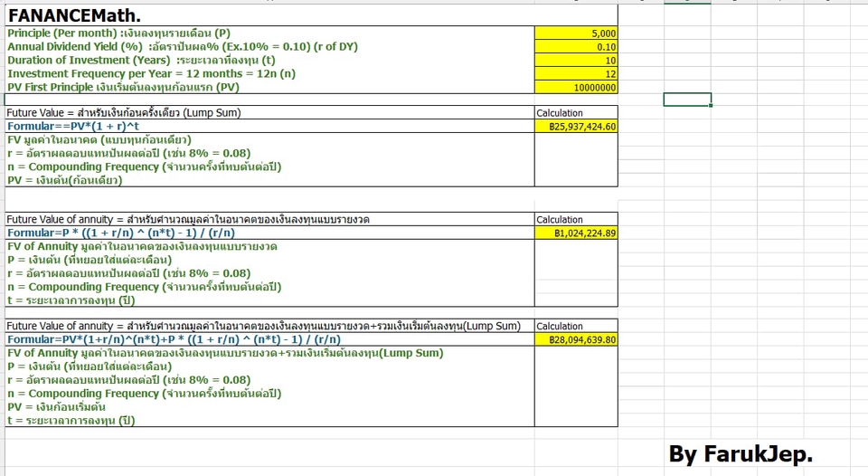Select the Principle (Per month) label cell
The width and height of the screenshot is (868, 476).
pos(118,33)
